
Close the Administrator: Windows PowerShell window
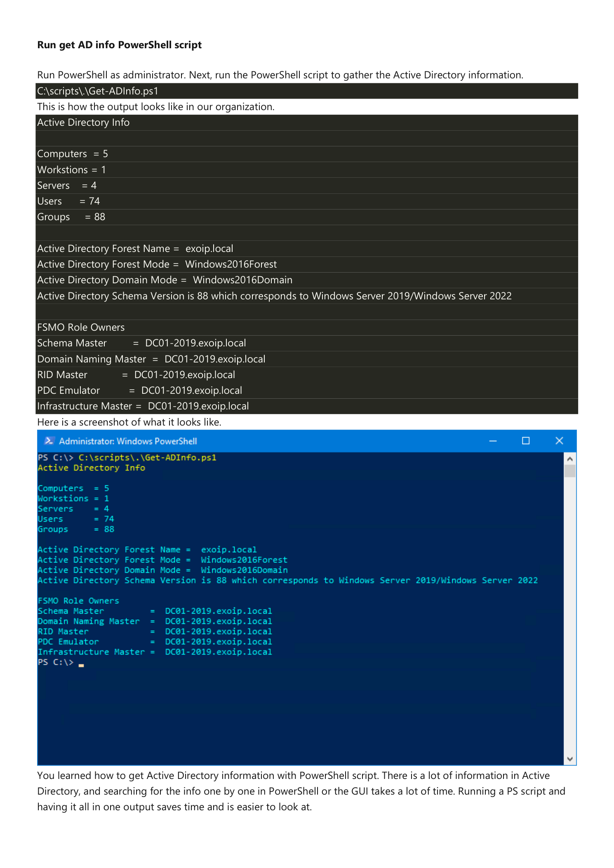pyautogui.click(x=559, y=441)
